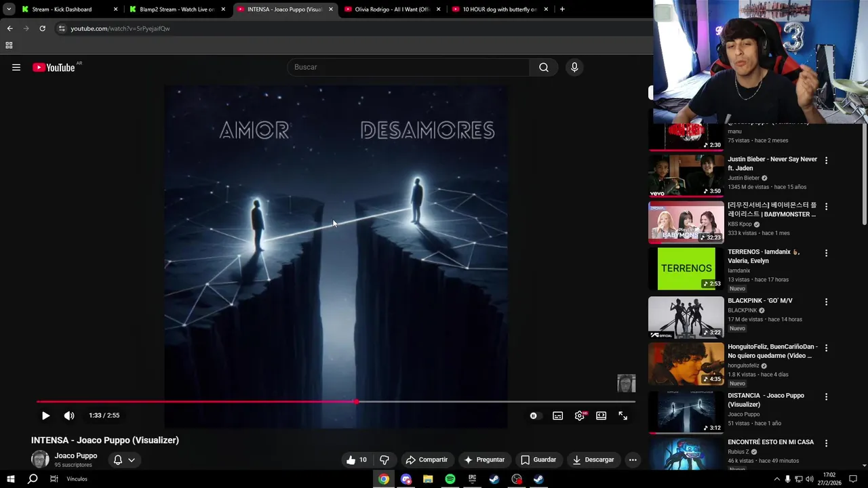
Task: Save video with Guardar button
Action: [538, 460]
